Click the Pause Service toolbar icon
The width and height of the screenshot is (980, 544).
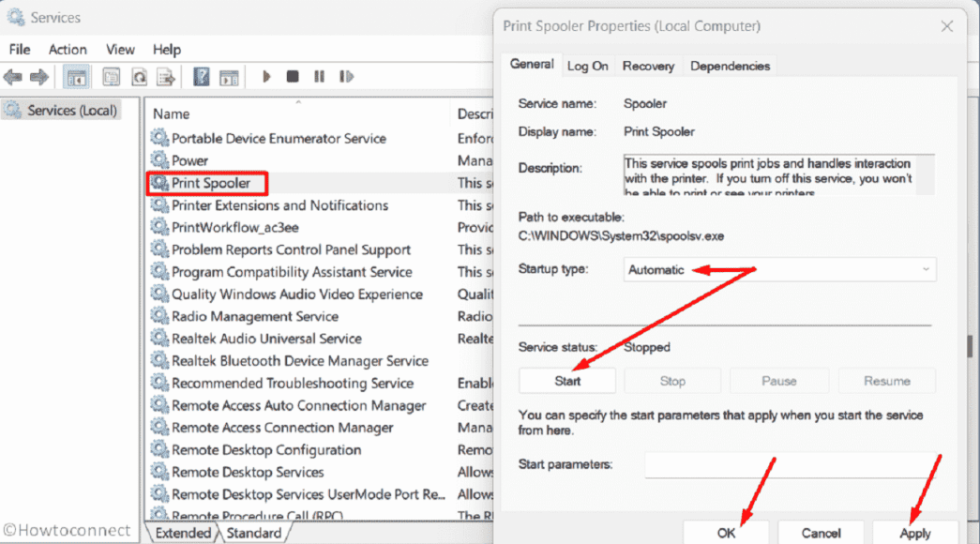(320, 76)
